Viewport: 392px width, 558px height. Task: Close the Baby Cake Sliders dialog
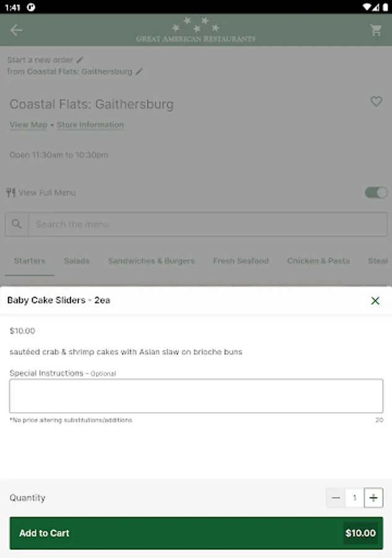pos(375,301)
